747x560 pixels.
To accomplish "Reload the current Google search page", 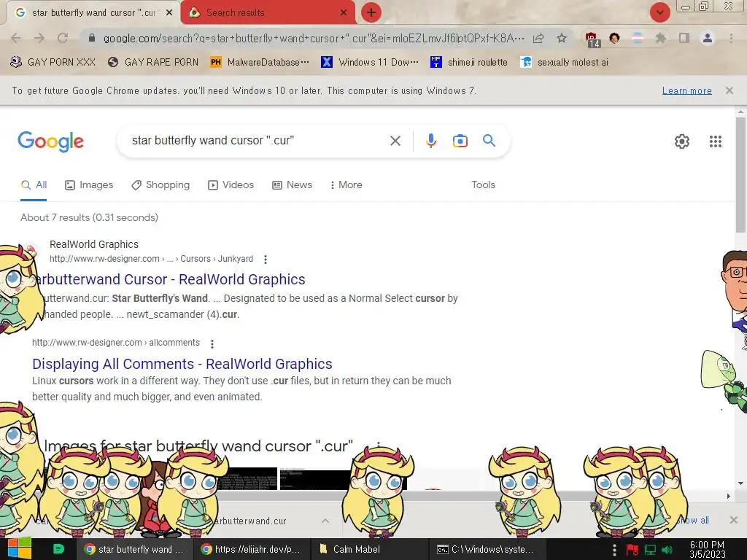I will pyautogui.click(x=63, y=38).
